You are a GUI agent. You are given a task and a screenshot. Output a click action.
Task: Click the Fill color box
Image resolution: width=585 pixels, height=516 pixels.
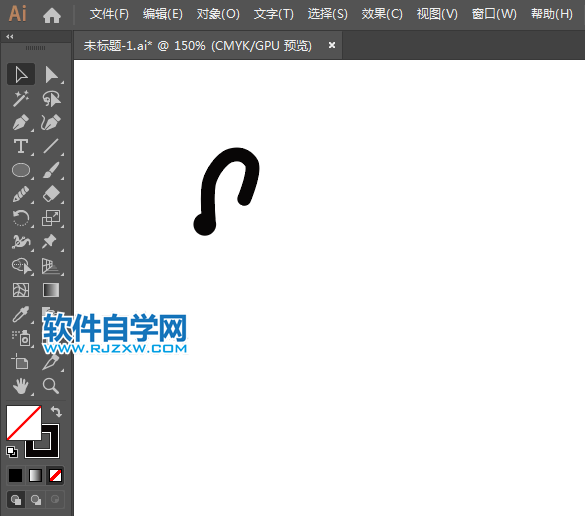point(24,422)
